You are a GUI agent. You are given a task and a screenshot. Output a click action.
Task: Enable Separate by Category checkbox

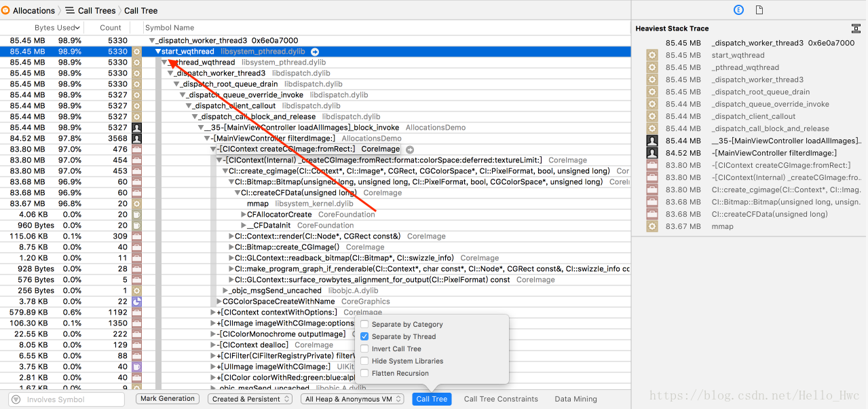pyautogui.click(x=364, y=325)
